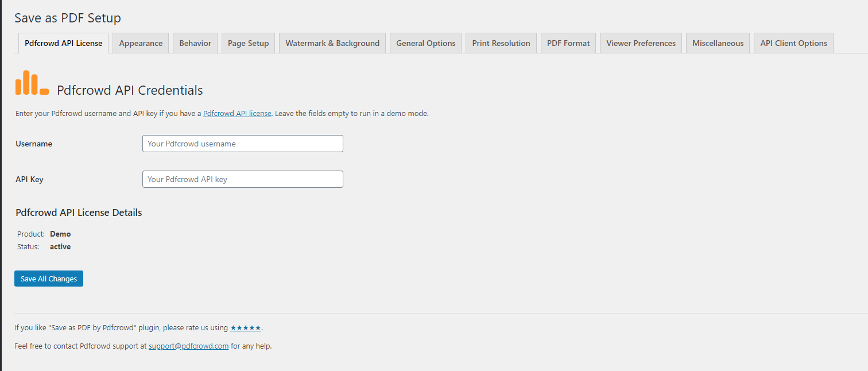
Task: Open the Pdfcrowd API License tab
Action: tap(64, 43)
